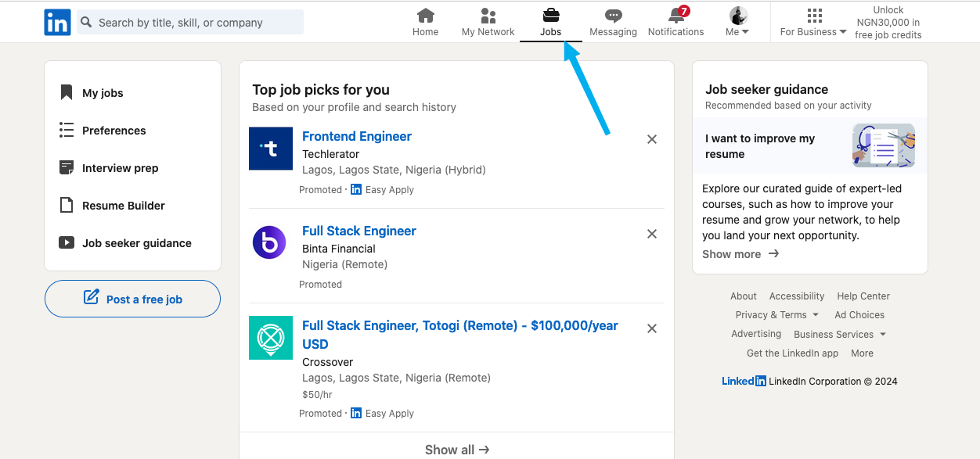
Task: Click Nigeria (Remote) location text
Action: tap(345, 264)
